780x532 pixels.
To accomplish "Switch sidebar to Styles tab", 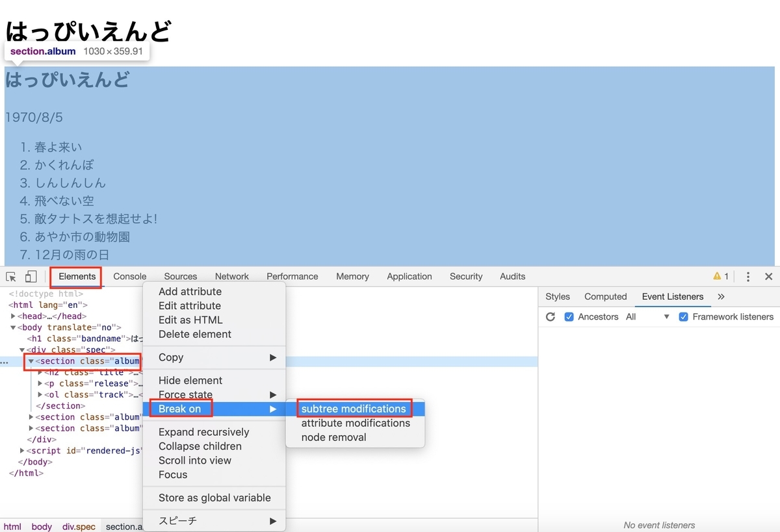I will pos(558,297).
